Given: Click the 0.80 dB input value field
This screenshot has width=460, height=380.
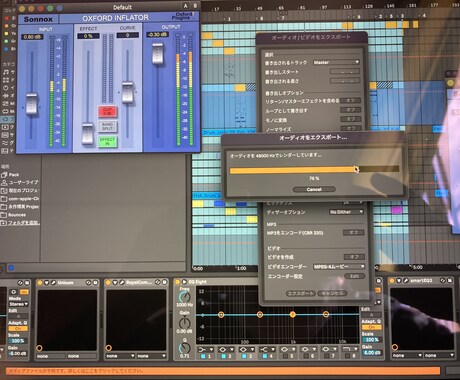Looking at the screenshot, I should [32, 37].
